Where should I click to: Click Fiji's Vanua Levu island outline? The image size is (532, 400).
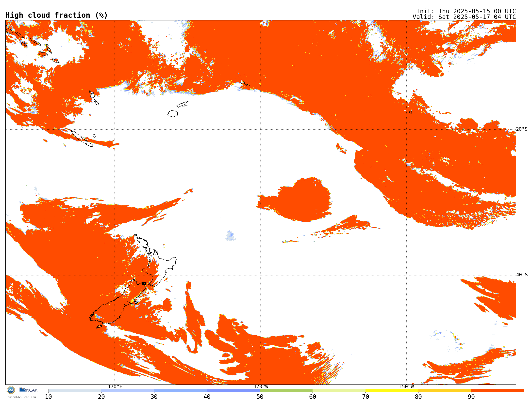coord(183,104)
